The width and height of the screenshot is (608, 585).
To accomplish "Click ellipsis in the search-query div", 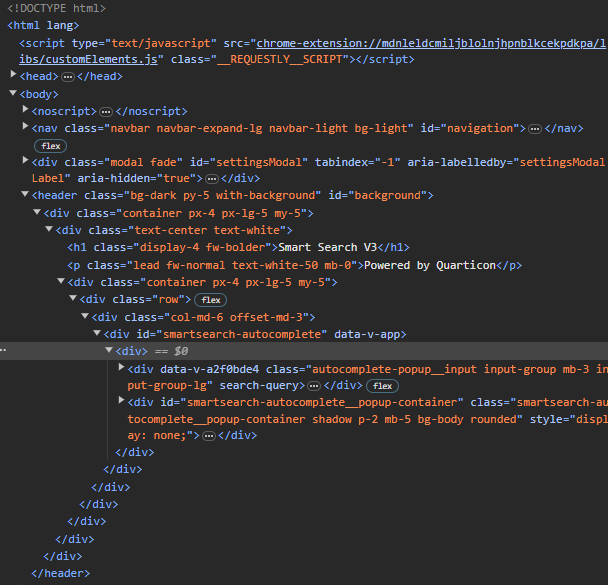I will point(314,386).
